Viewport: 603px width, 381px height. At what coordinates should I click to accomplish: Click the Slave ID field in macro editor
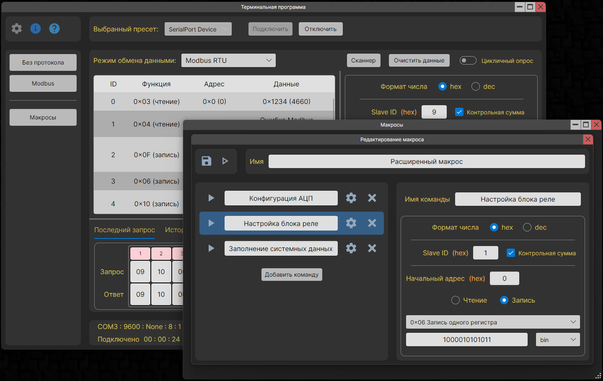click(x=486, y=253)
